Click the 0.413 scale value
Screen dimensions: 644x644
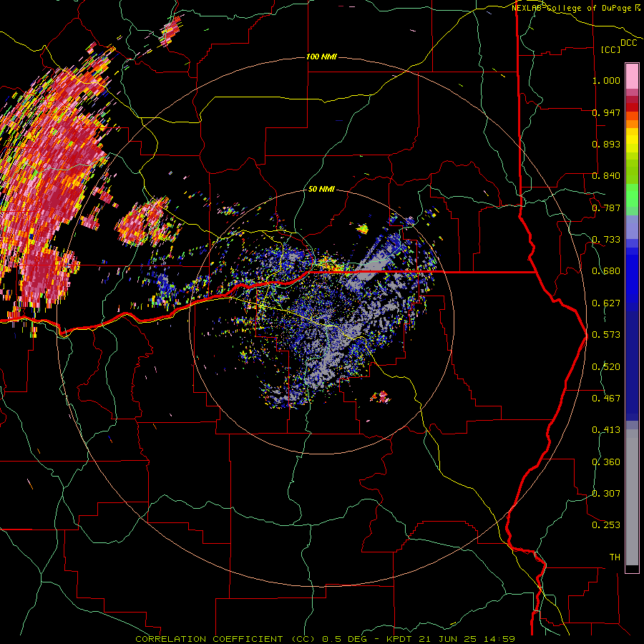(x=606, y=430)
